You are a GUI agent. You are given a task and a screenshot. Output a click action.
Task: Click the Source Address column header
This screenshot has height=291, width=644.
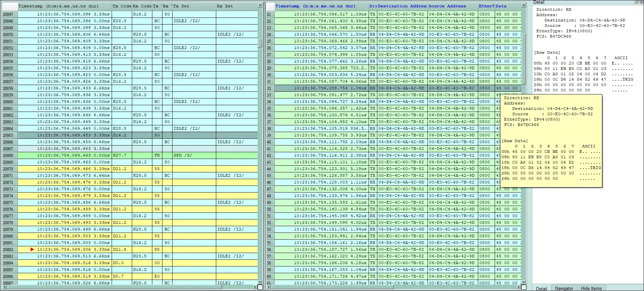453,6
